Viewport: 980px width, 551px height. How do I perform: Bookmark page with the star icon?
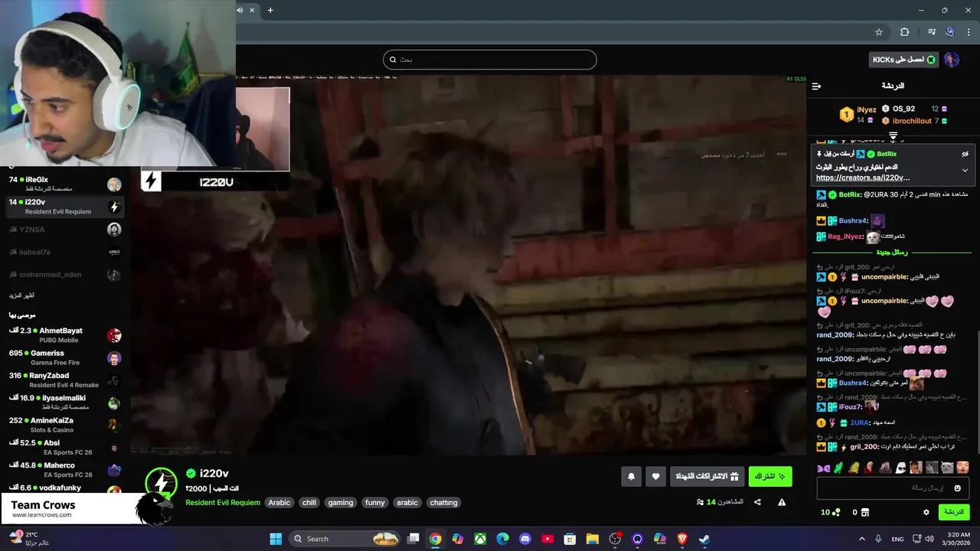coord(879,32)
